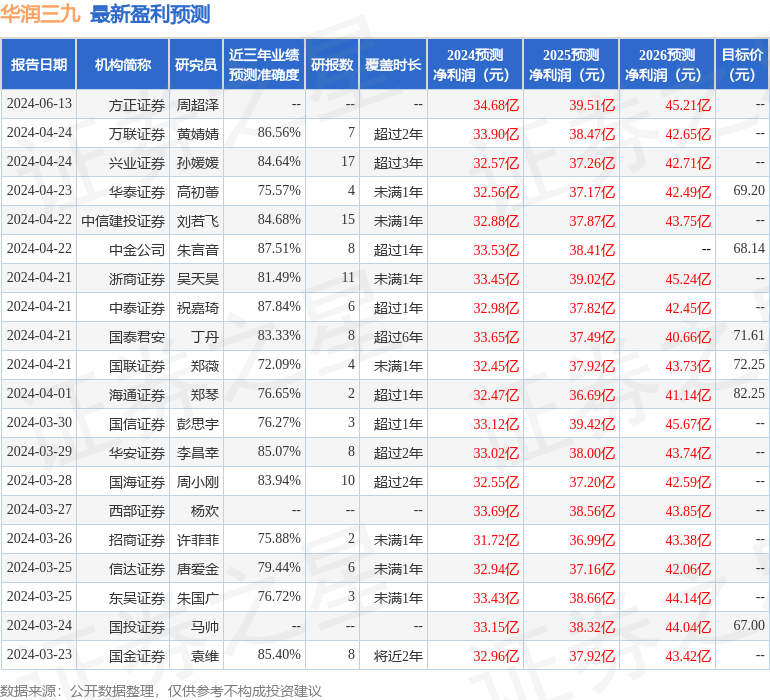The image size is (770, 700).
Task: Click the 33.69亿 profit forecast
Action: (x=496, y=510)
